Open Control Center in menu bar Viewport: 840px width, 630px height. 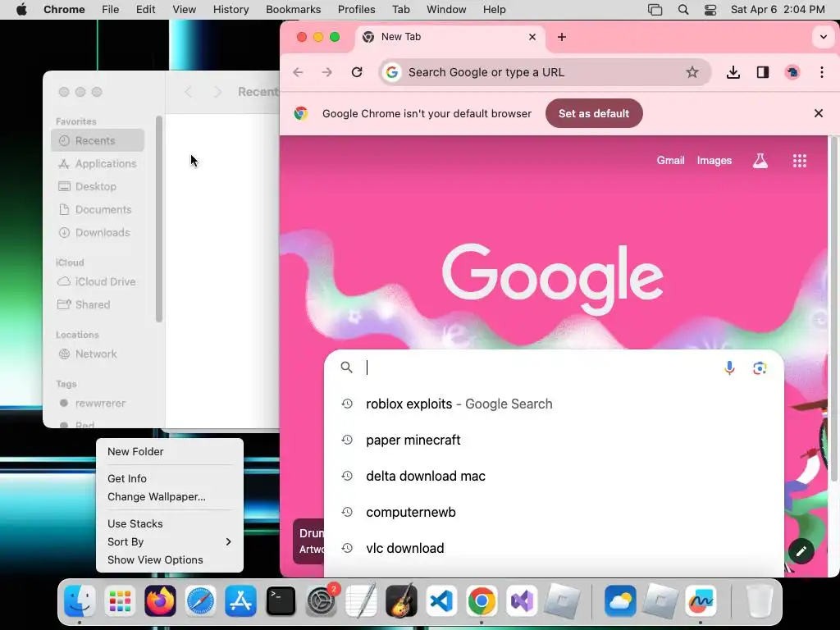pyautogui.click(x=710, y=10)
